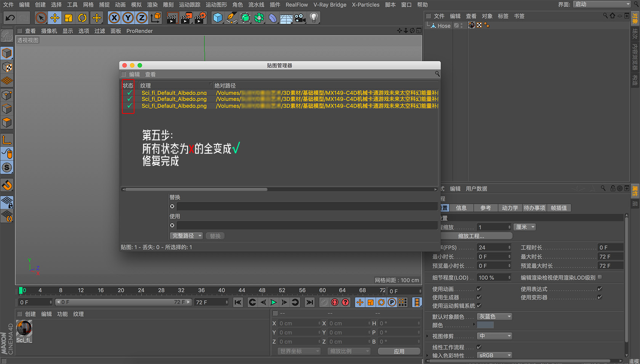
Task: Open the 视图修剪 中 dropdown
Action: pos(494,336)
